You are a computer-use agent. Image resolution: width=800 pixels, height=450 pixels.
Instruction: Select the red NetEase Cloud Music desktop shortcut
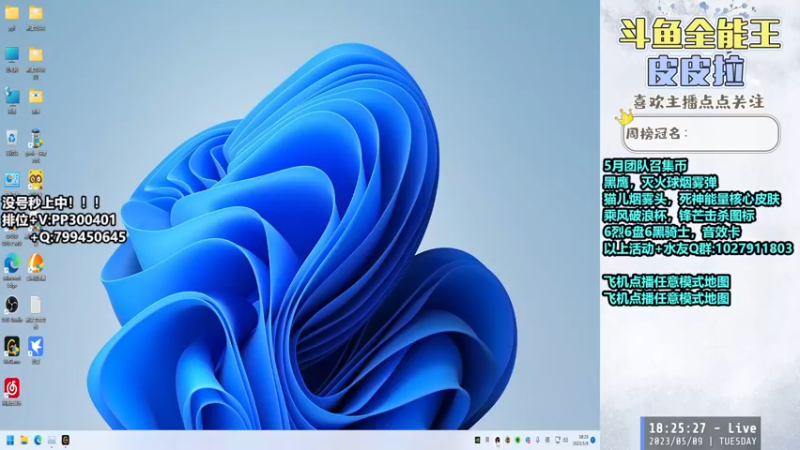coord(12,388)
